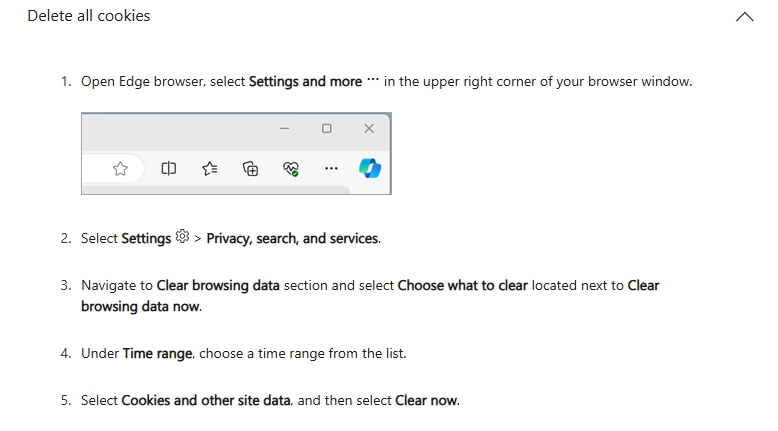Select the Privacy, search, and services text
The image size is (778, 431).
click(293, 239)
